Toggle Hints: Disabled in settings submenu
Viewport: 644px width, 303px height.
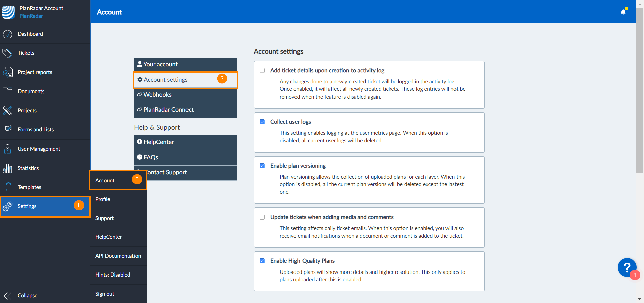(113, 275)
